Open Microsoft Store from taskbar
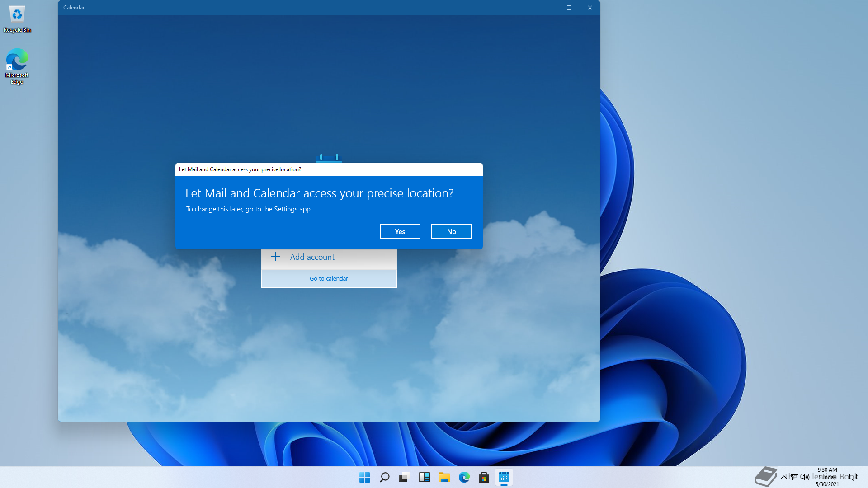868x488 pixels. [x=484, y=477]
